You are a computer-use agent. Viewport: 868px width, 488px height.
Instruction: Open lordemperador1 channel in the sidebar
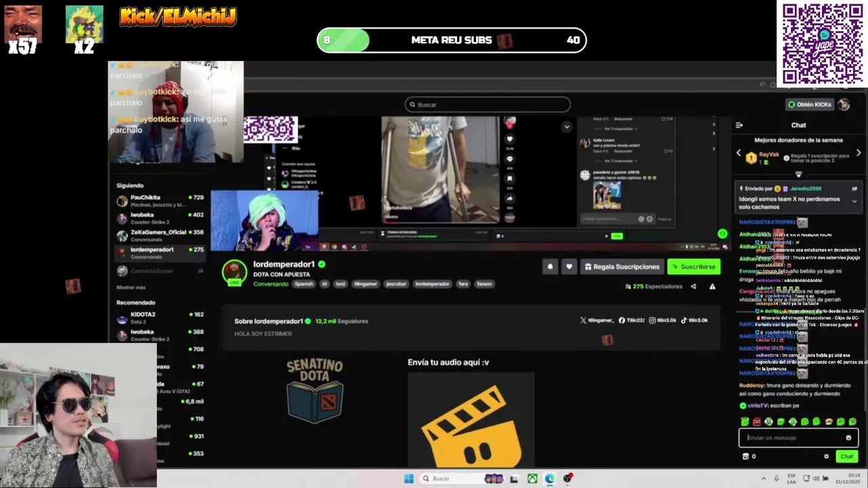point(160,253)
